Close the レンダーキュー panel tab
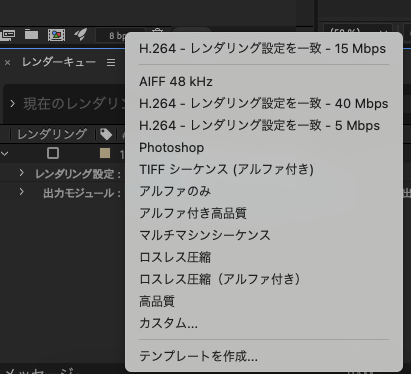Viewport: 411px width, 374px height. point(8,62)
